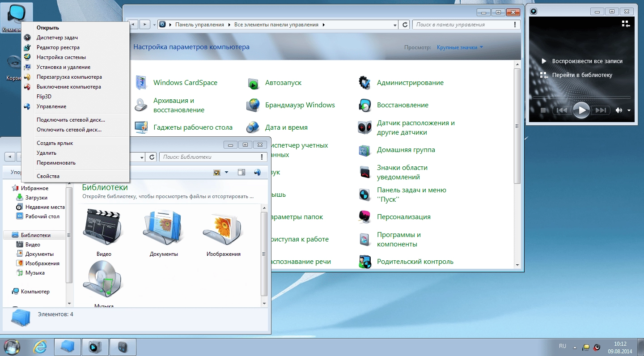644x356 pixels.
Task: Mute the media player volume
Action: click(619, 110)
